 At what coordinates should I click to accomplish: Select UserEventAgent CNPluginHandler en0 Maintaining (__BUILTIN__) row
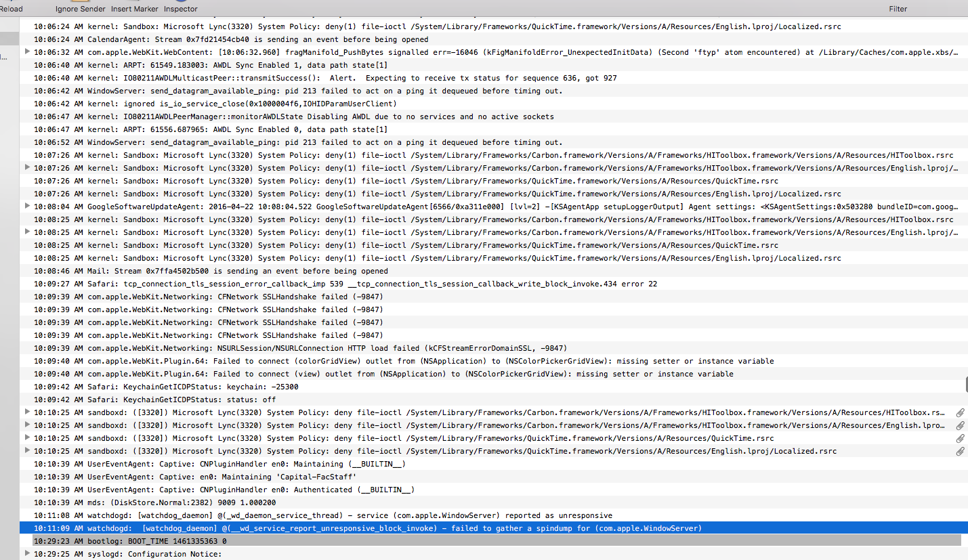(494, 464)
